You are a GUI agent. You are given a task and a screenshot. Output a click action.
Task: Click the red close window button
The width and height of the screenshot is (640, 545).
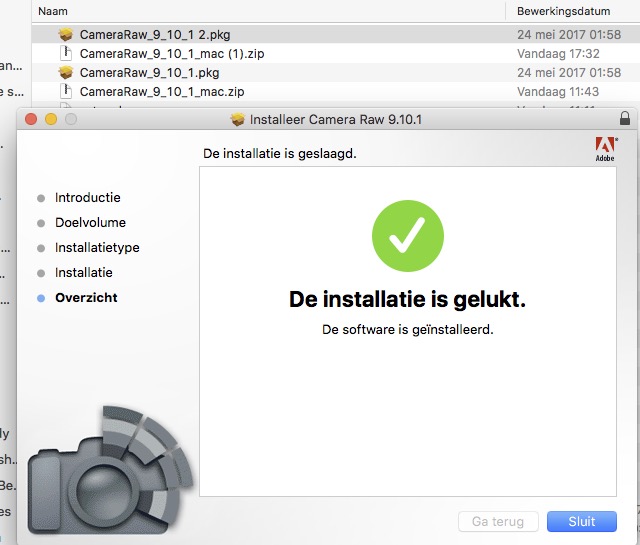[x=31, y=119]
